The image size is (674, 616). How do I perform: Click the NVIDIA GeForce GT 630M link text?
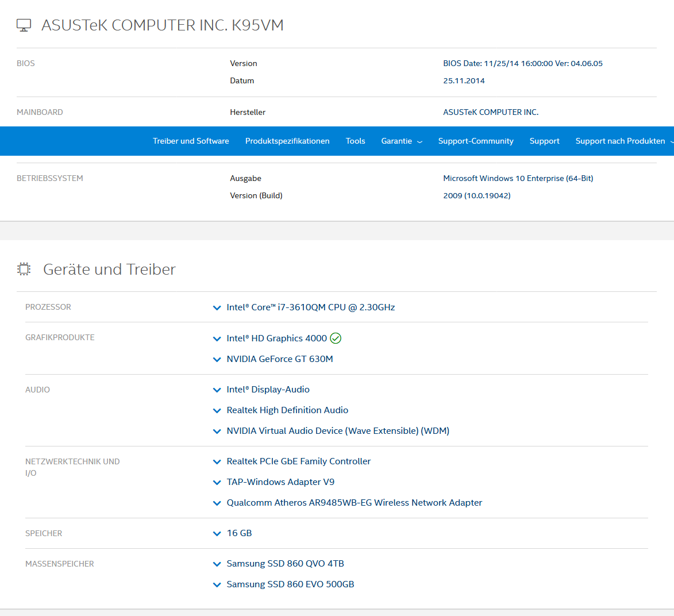[x=279, y=359]
